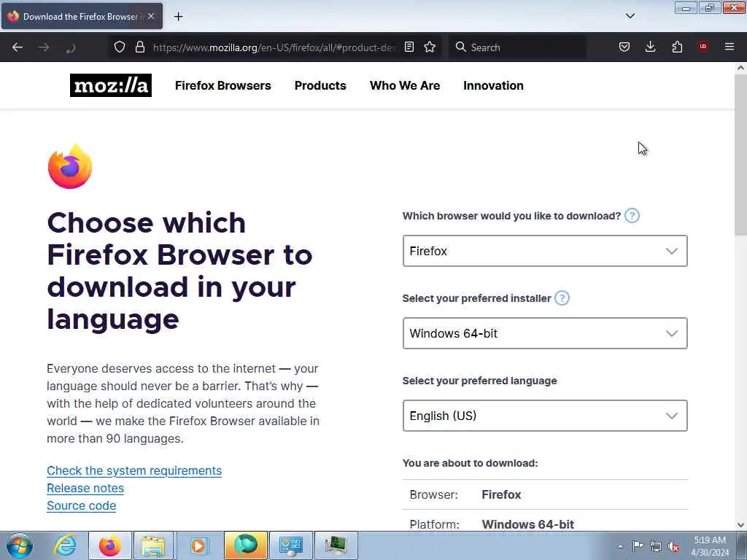This screenshot has width=747, height=560.
Task: Open the green circular app taskbar icon
Action: click(x=246, y=545)
